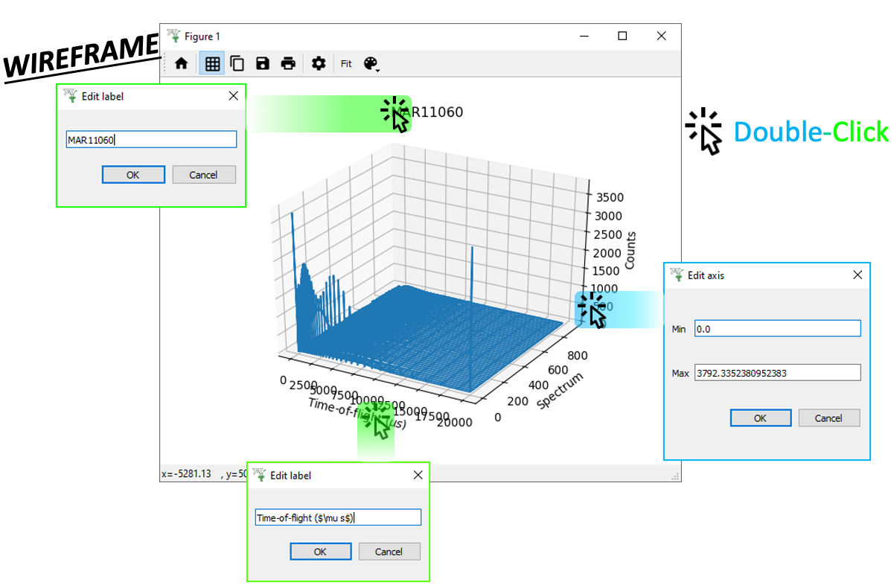Viewport: 891px width, 588px height.
Task: Cancel the MAR11060 Edit label dialog
Action: tap(203, 175)
